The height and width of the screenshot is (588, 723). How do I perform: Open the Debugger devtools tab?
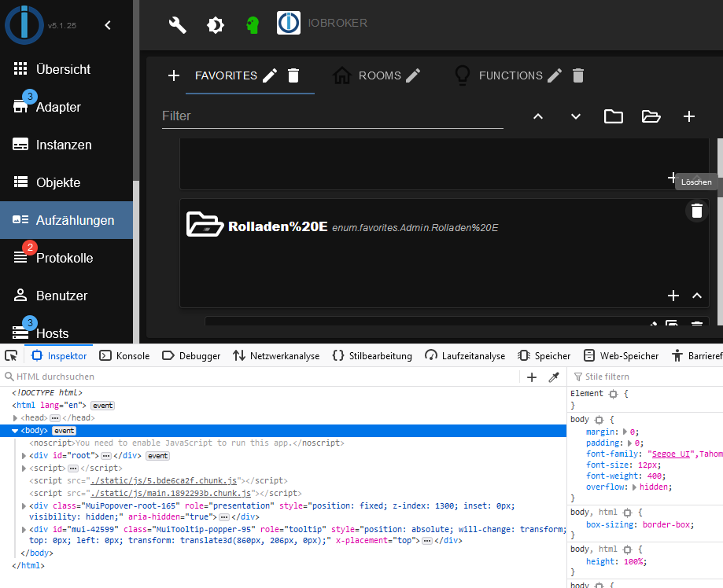point(191,356)
